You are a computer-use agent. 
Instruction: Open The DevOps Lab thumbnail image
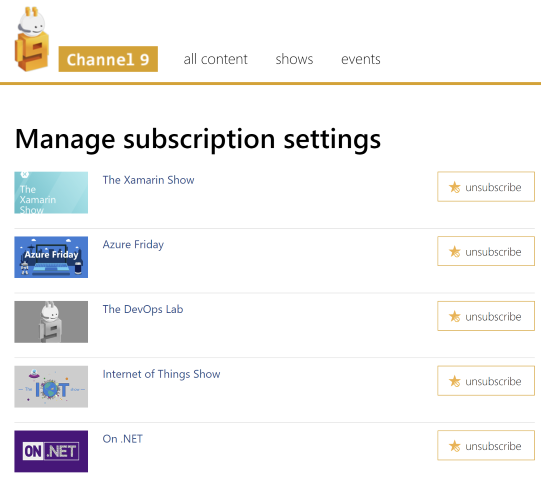[51, 322]
